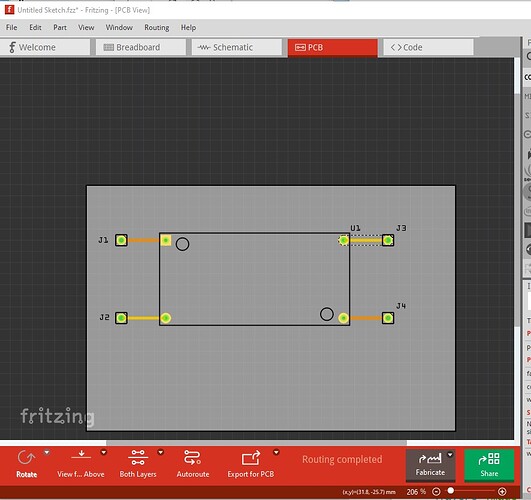Click the Fabricate button
Image resolution: width=531 pixels, height=500 pixels.
pos(430,464)
